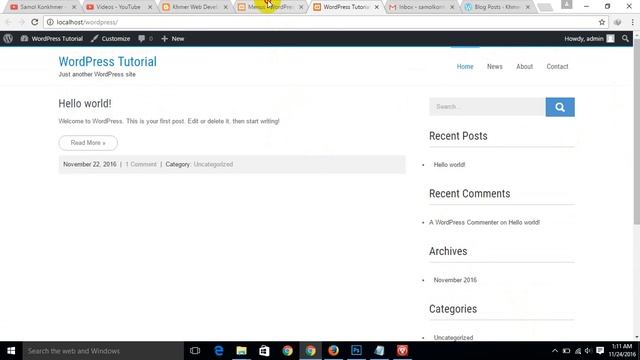Viewport: 640px width, 360px height.
Task: Reload the page with the refresh button
Action: (35, 22)
